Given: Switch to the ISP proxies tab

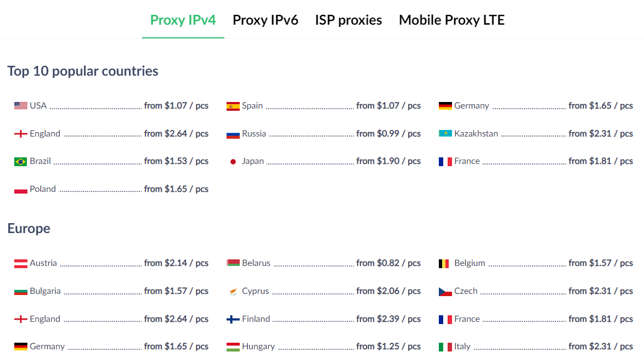Looking at the screenshot, I should 348,20.
